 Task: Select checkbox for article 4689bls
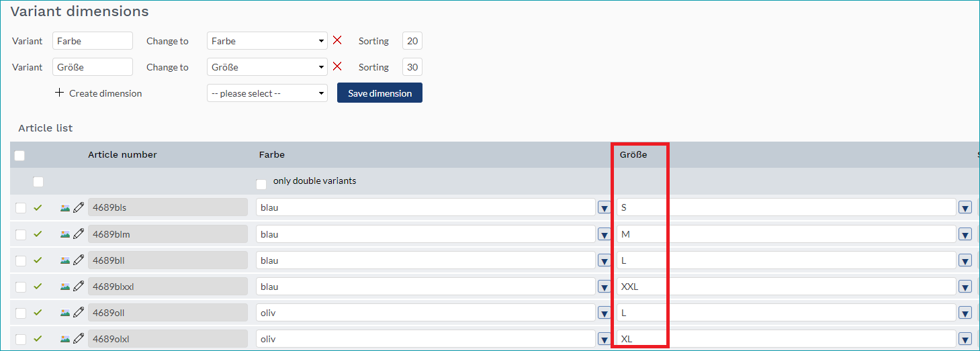(x=21, y=208)
